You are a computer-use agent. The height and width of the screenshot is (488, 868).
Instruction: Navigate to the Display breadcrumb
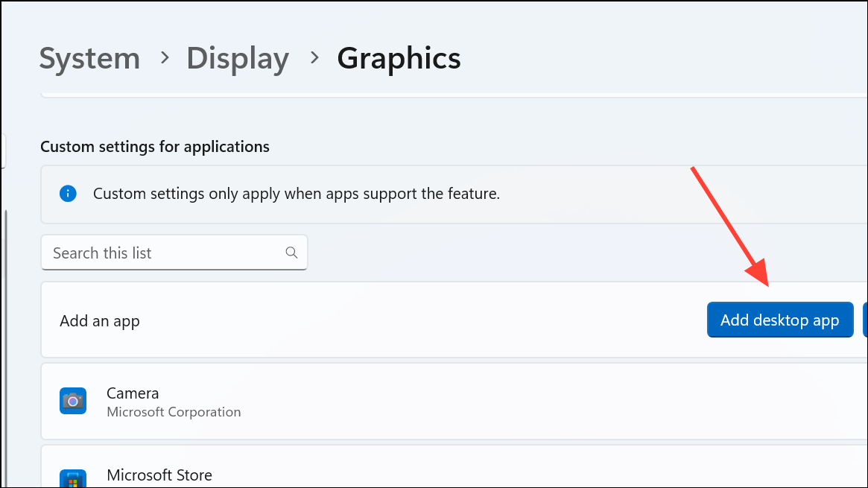tap(238, 59)
